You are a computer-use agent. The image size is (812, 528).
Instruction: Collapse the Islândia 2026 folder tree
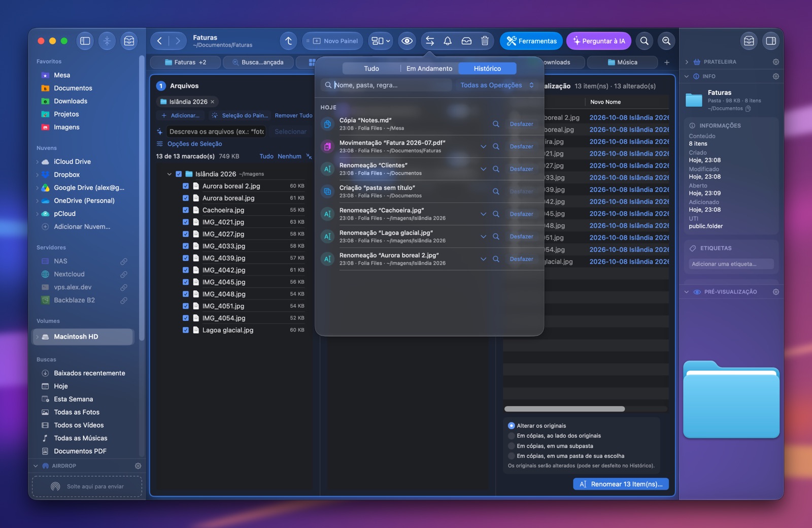click(170, 174)
